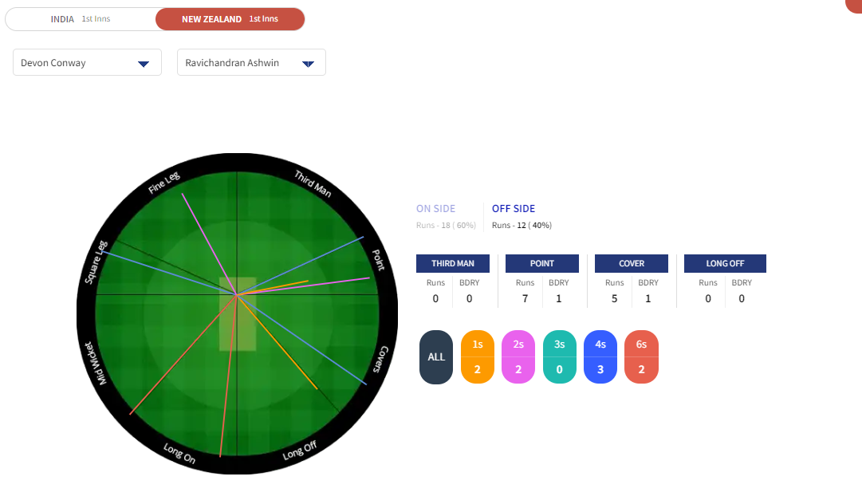The image size is (862, 504).
Task: Show ON SIDE runs breakdown
Action: pos(435,209)
